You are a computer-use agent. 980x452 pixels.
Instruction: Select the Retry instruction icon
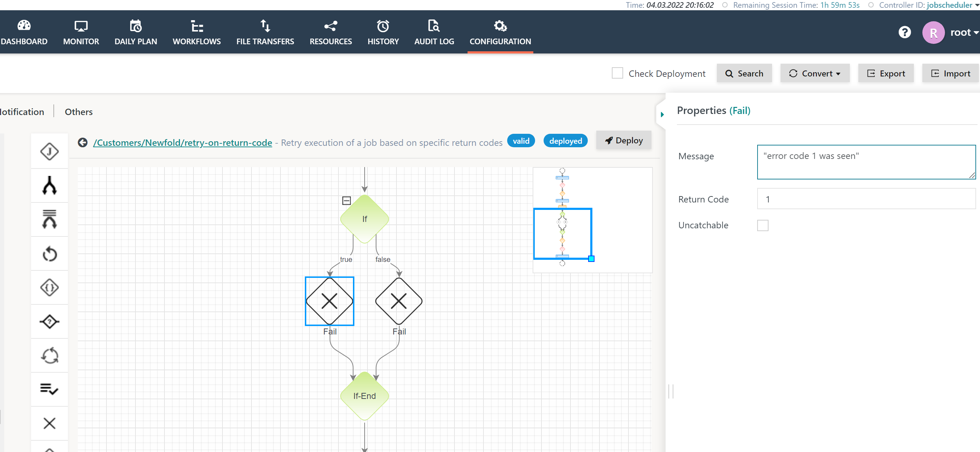[50, 253]
